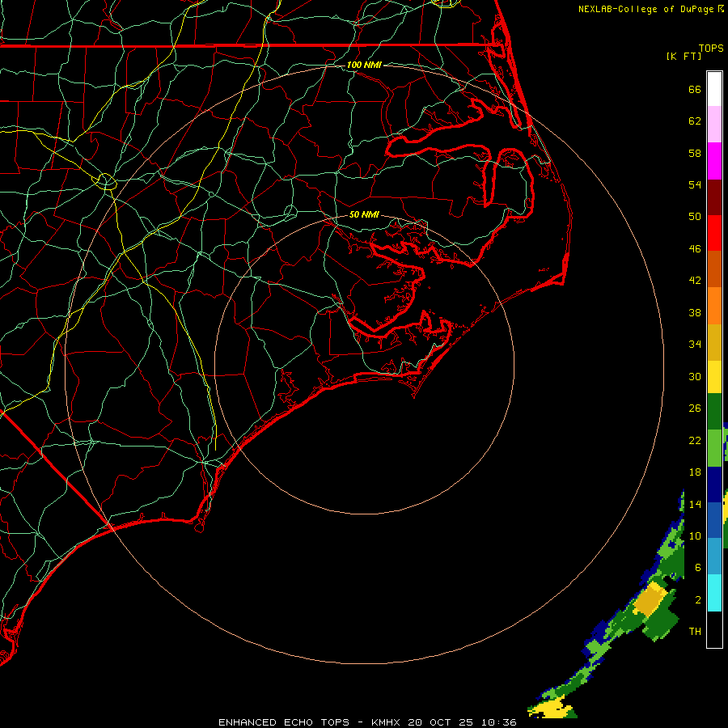This screenshot has height=728, width=728.
Task: Pick the bright red legend swatch
Action: click(x=714, y=233)
